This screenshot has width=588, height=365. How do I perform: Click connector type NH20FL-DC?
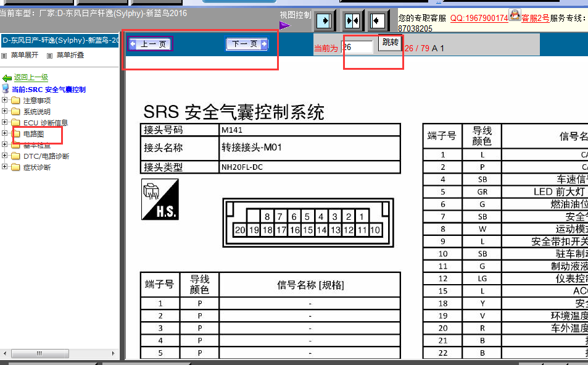tap(242, 167)
